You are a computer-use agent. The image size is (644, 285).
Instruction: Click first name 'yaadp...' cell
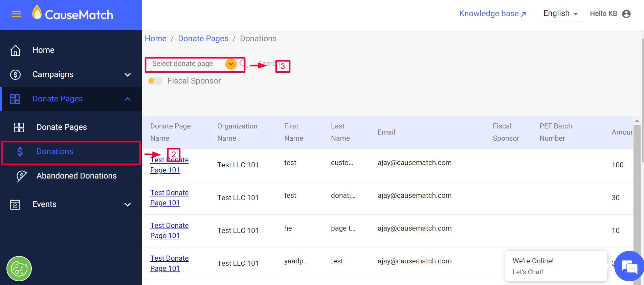(x=296, y=261)
